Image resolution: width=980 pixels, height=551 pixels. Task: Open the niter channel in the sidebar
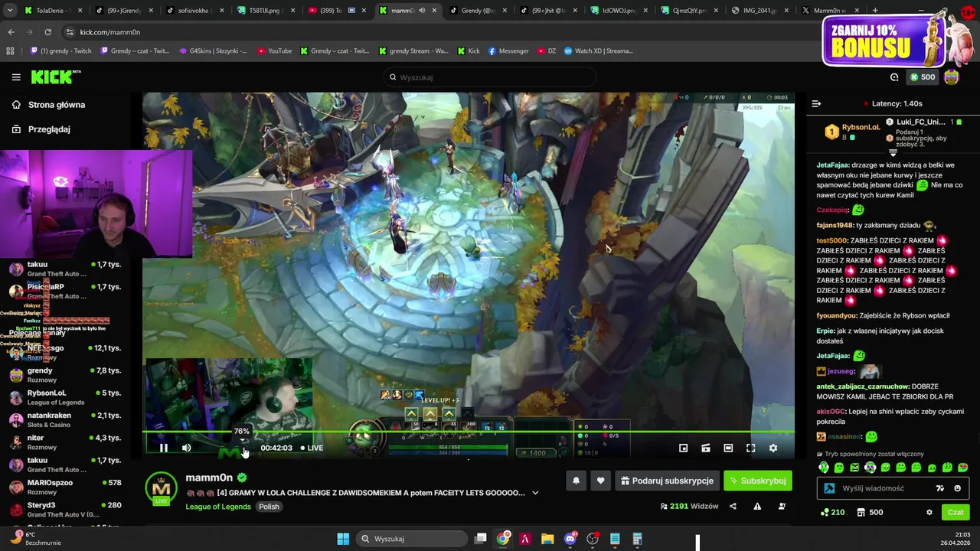pyautogui.click(x=64, y=442)
